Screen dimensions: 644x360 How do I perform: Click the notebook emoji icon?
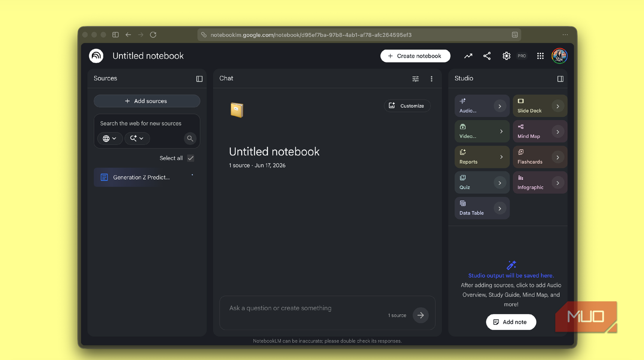click(x=237, y=110)
